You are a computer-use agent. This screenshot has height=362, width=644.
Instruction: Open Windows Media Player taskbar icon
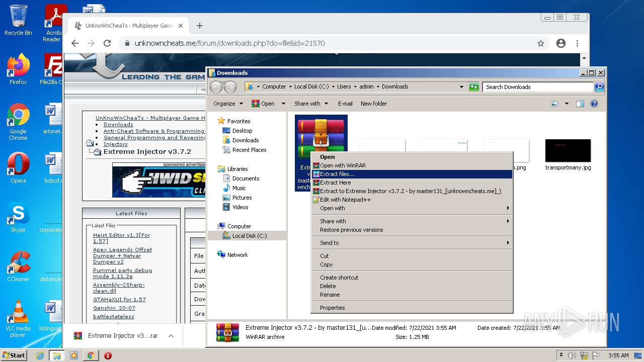74,355
